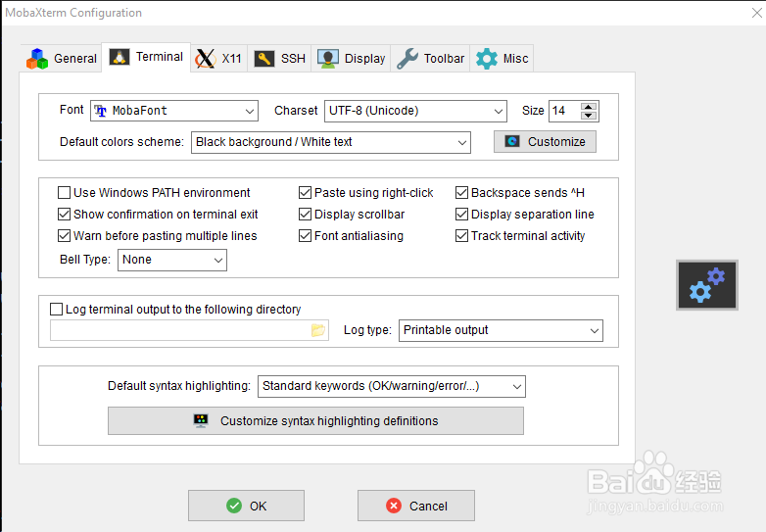Click the red X Cancel icon
Image resolution: width=766 pixels, height=532 pixels.
(x=394, y=506)
